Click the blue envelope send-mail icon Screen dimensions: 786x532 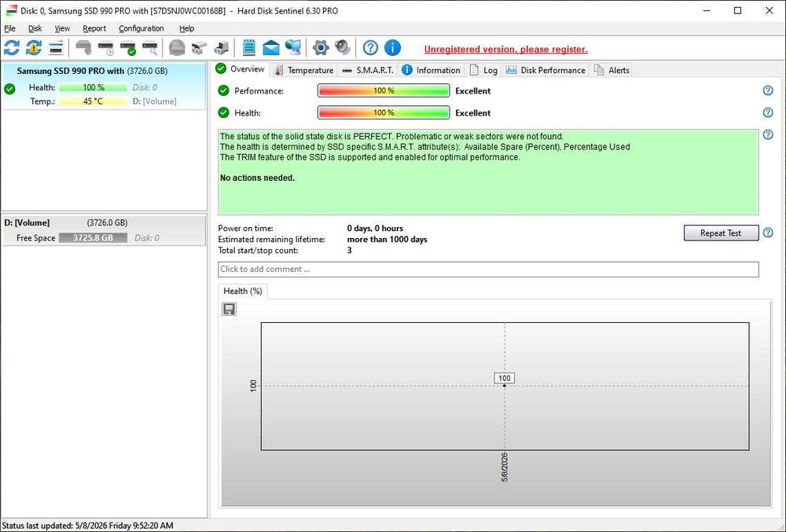[270, 48]
